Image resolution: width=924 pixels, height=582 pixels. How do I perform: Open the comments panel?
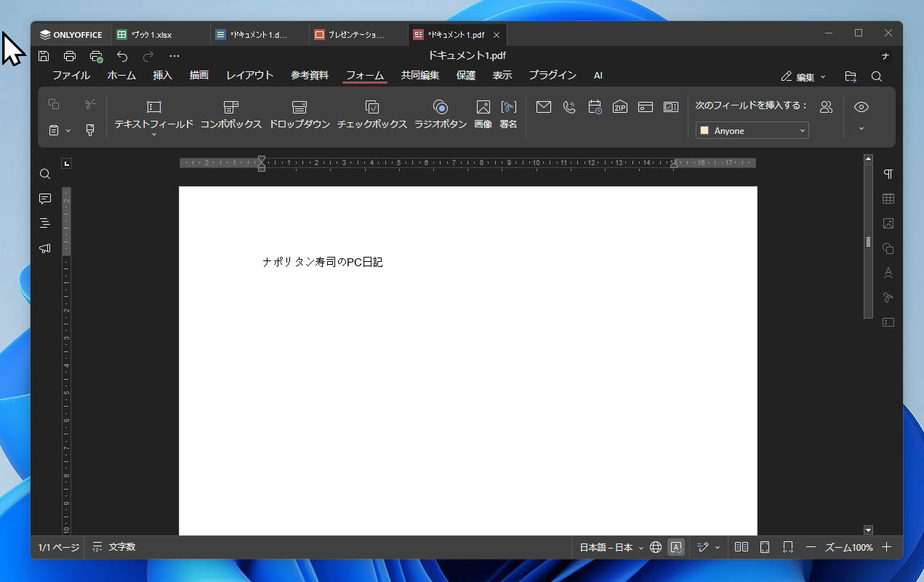(x=45, y=199)
